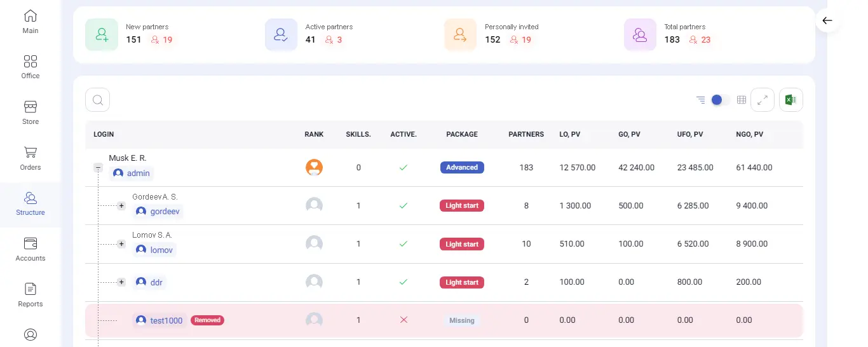Viewport: 868px width, 347px height.
Task: Select the grid table view icon
Action: pyautogui.click(x=741, y=100)
